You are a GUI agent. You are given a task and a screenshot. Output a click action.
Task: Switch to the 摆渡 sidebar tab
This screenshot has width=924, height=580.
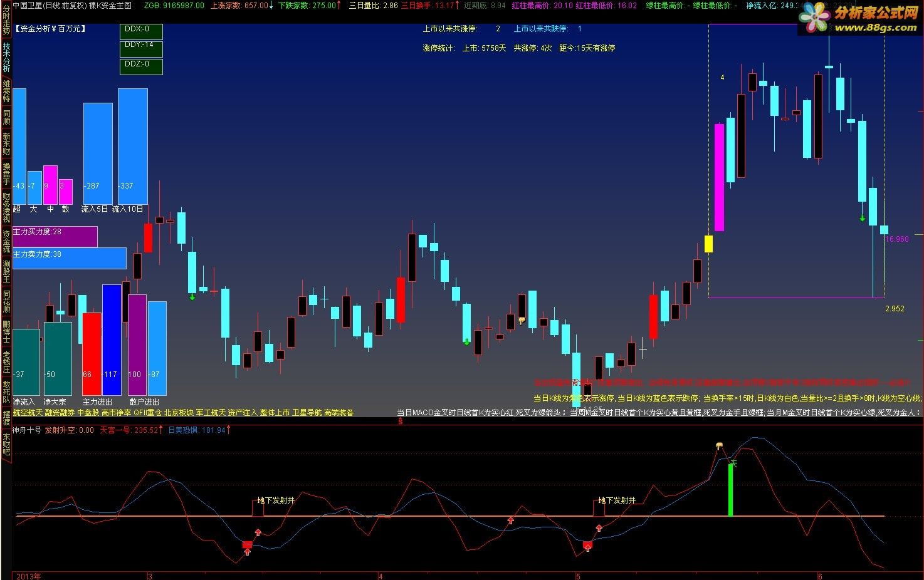pyautogui.click(x=6, y=418)
